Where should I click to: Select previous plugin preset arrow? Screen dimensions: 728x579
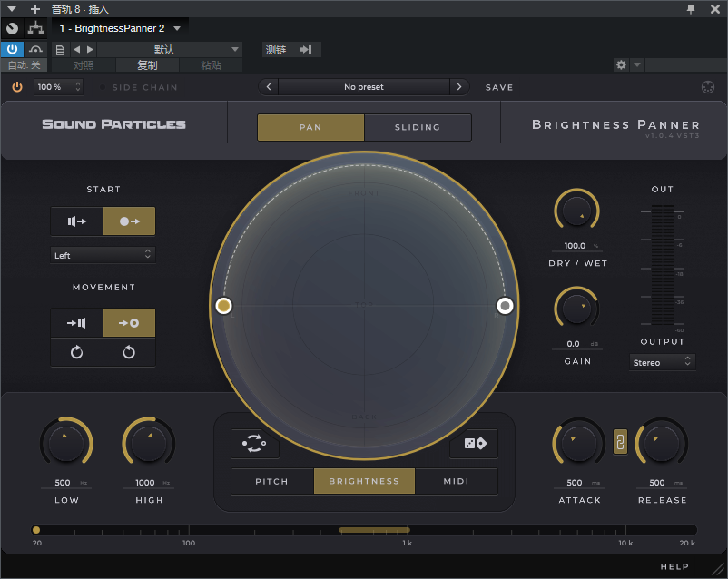point(269,87)
